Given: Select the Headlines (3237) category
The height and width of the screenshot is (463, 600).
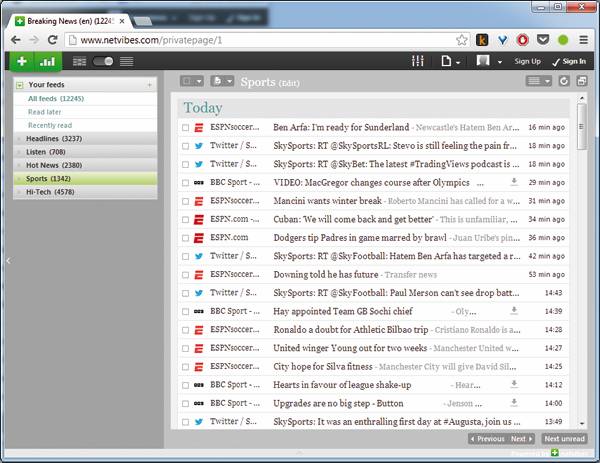Looking at the screenshot, I should coord(85,139).
